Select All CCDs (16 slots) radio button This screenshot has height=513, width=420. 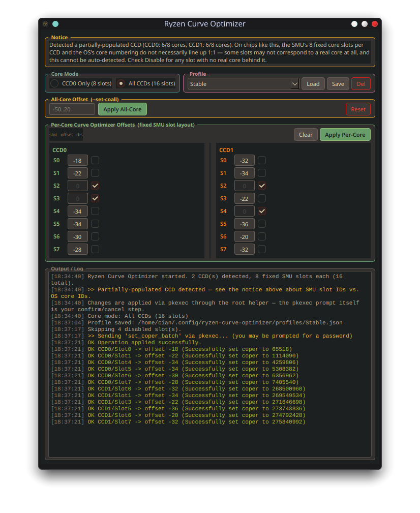click(x=146, y=83)
